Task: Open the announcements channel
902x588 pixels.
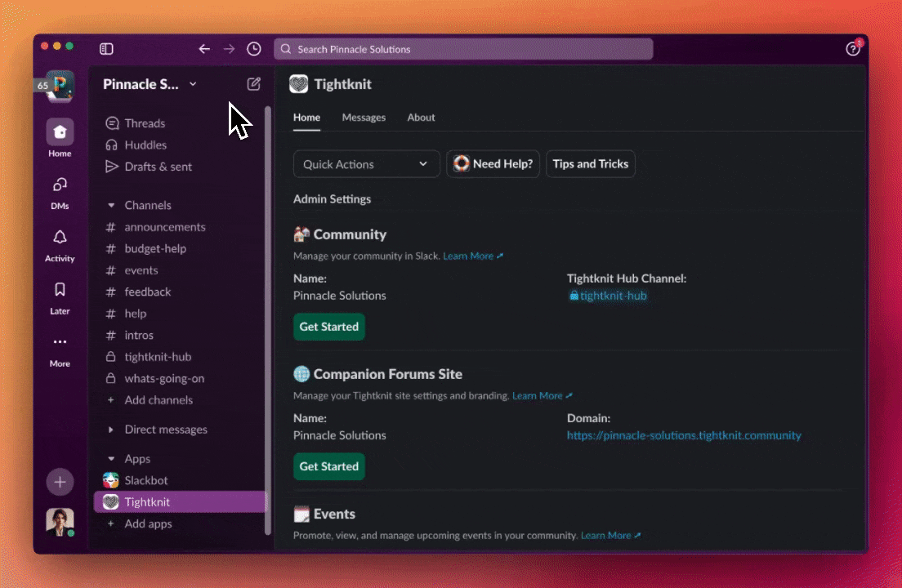Action: (164, 227)
